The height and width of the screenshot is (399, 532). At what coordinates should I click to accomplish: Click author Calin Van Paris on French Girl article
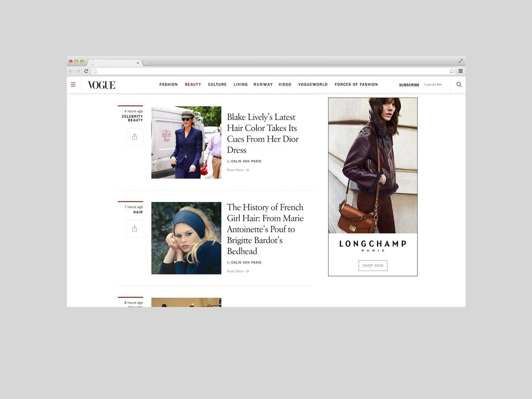246,263
